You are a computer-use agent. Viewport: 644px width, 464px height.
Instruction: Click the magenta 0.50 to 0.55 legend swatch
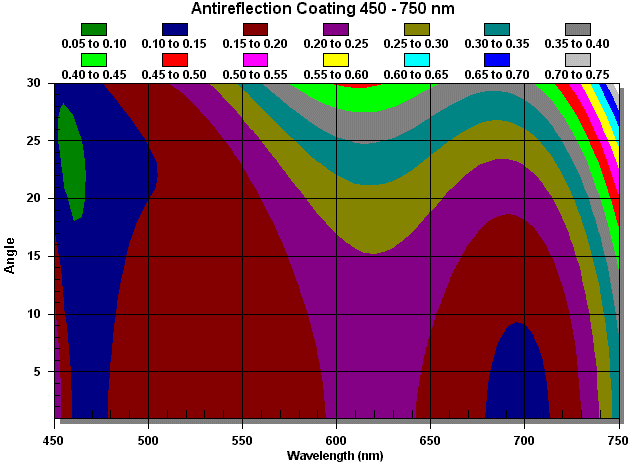pos(255,60)
